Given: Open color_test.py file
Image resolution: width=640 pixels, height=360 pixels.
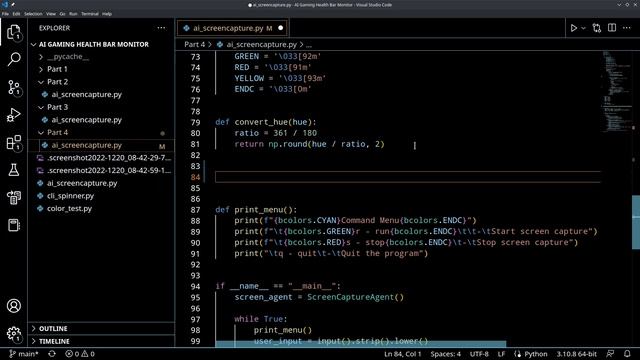Looking at the screenshot, I should (69, 209).
